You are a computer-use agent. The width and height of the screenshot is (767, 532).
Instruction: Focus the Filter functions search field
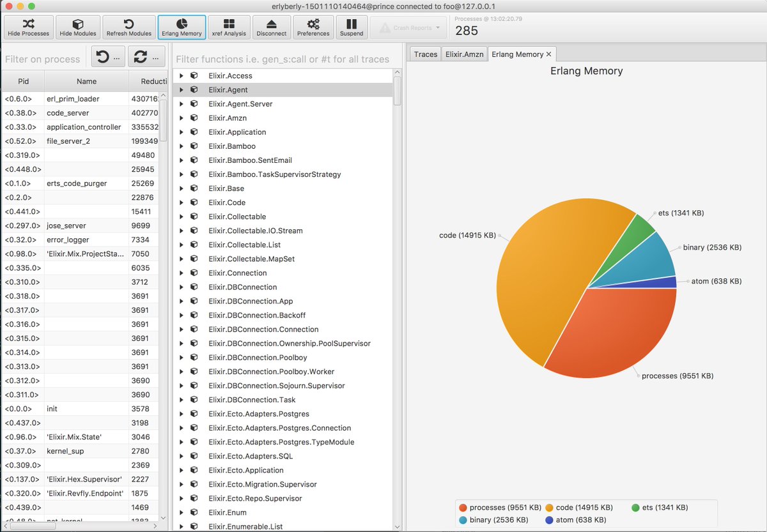(286, 59)
